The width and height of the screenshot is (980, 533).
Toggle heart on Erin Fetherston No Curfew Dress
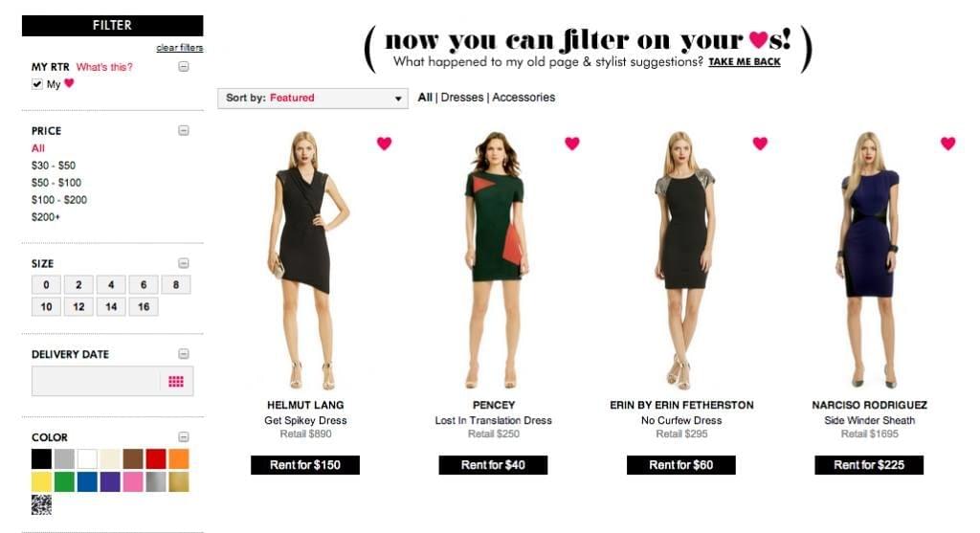[x=760, y=144]
